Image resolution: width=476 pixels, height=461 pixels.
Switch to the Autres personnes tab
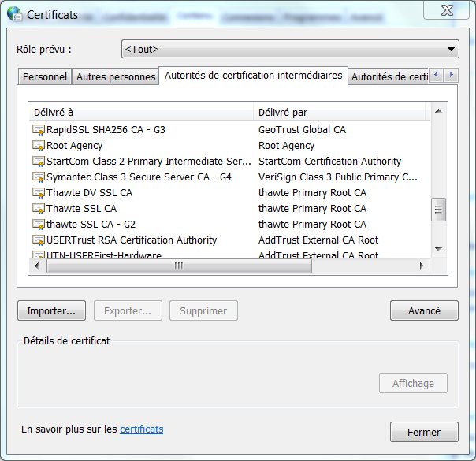pos(116,76)
